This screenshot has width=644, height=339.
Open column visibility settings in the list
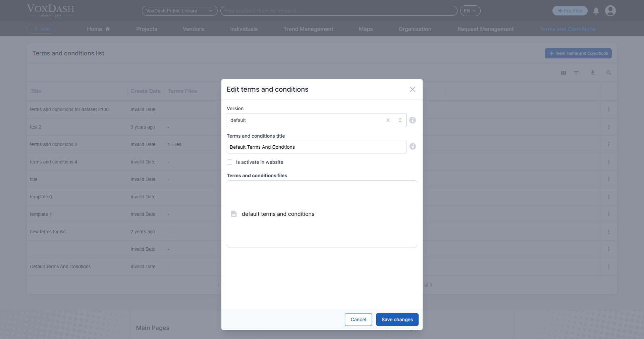click(x=563, y=73)
